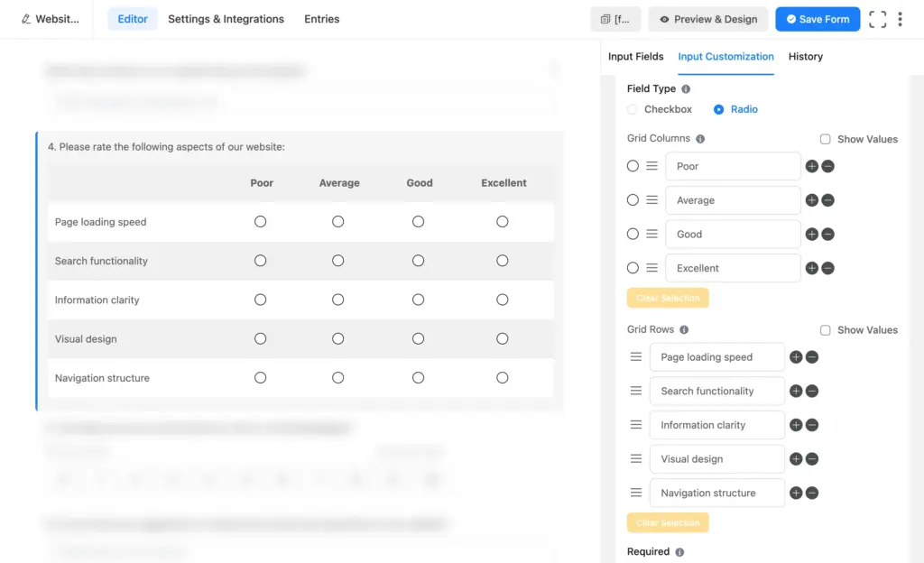
Task: Remove the Excellent column
Action: [827, 268]
